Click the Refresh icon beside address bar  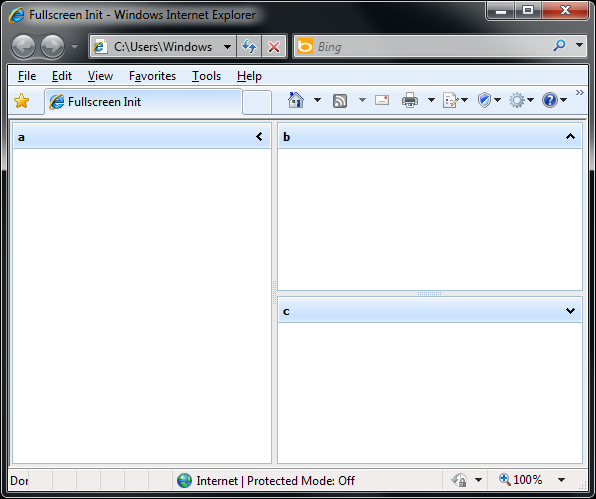(249, 47)
